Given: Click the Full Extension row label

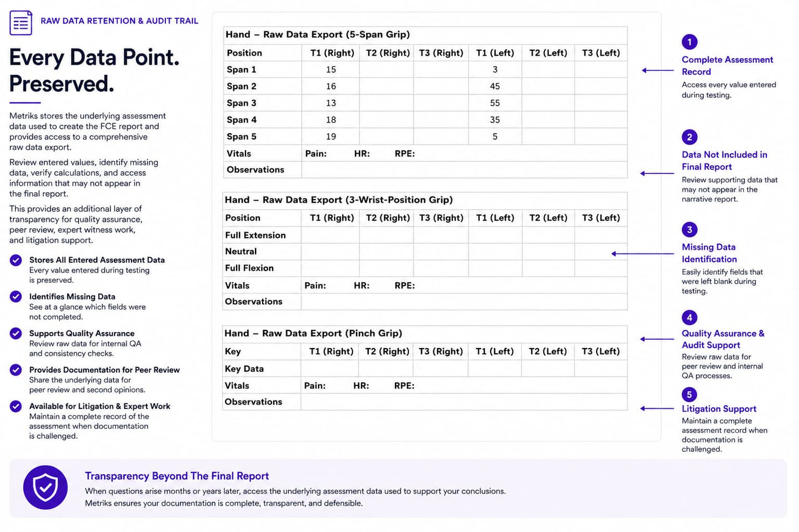Looking at the screenshot, I should coord(255,235).
